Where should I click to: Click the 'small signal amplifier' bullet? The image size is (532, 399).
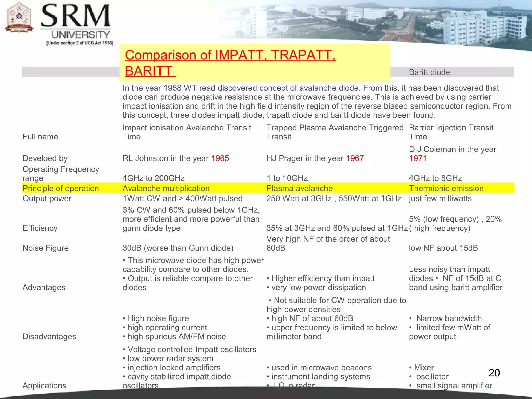pyautogui.click(x=451, y=386)
